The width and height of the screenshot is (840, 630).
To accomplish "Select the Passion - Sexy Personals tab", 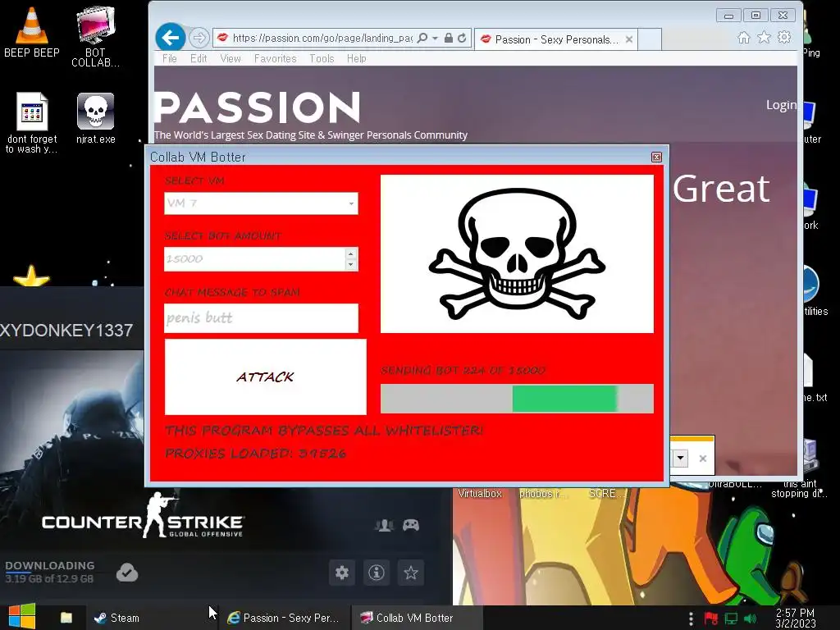I will click(x=556, y=39).
